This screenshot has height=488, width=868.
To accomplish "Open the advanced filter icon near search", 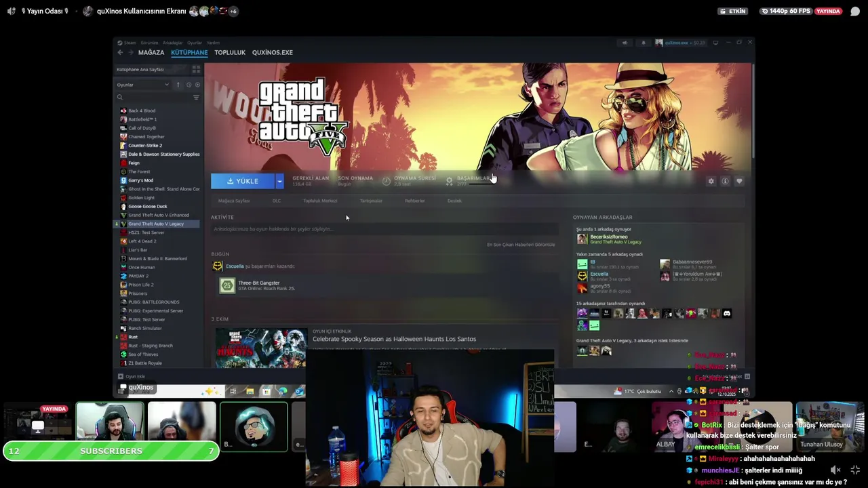I will point(196,98).
